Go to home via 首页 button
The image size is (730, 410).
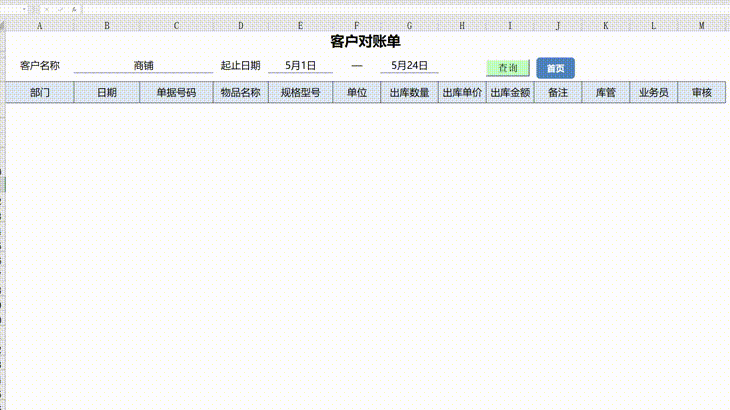coord(555,68)
